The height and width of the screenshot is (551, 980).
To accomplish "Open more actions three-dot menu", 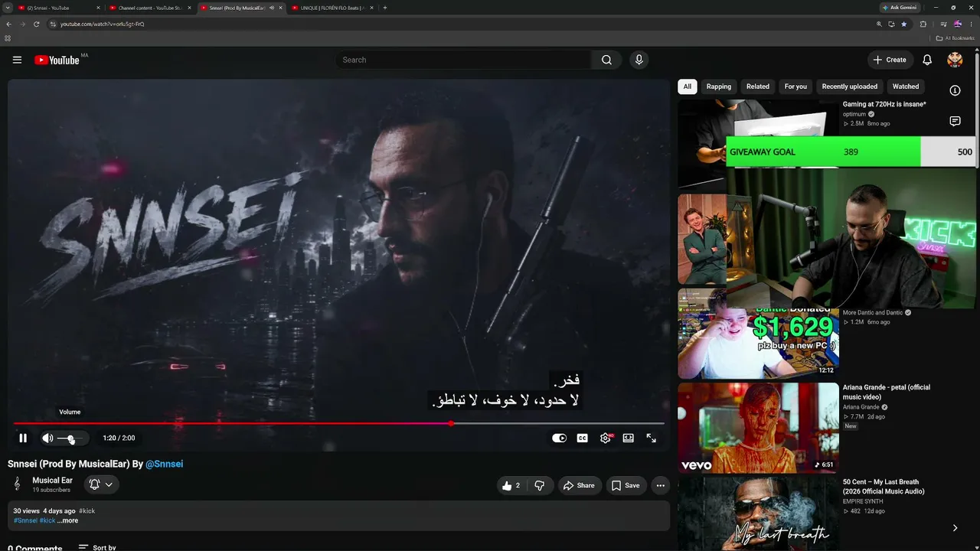I will (661, 485).
